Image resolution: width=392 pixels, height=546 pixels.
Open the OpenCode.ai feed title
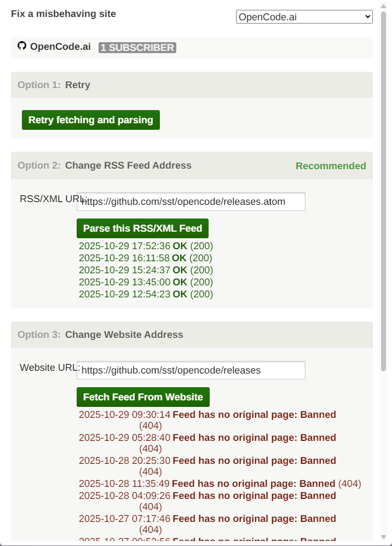tap(60, 47)
